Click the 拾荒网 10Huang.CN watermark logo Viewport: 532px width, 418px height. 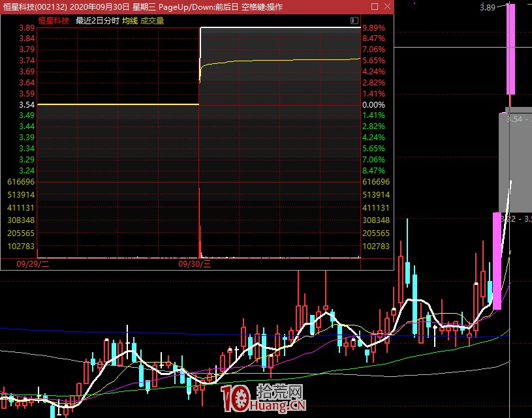[x=264, y=398]
